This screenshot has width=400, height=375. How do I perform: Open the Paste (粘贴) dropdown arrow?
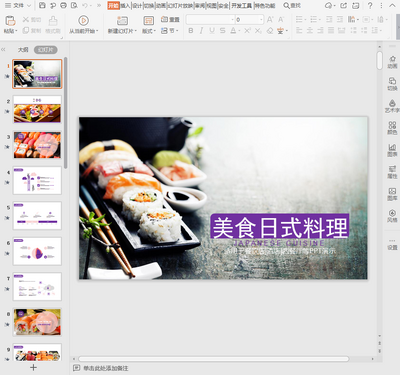point(16,31)
